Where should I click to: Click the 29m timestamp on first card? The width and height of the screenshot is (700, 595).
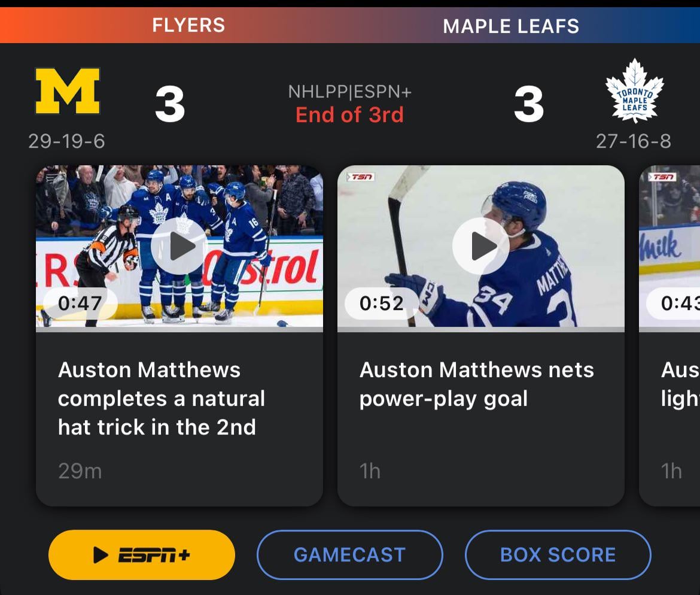pyautogui.click(x=80, y=471)
